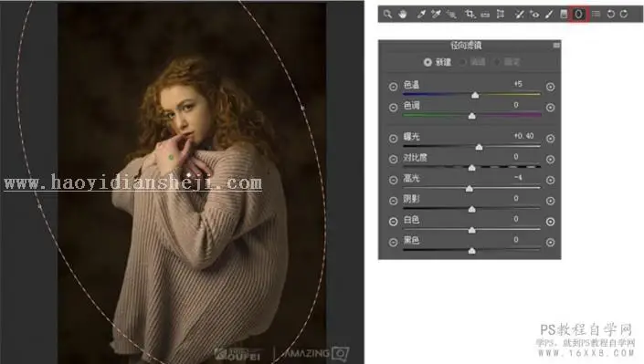644x364 pixels.
Task: Increase 对比度 with its plus button
Action: click(x=550, y=160)
